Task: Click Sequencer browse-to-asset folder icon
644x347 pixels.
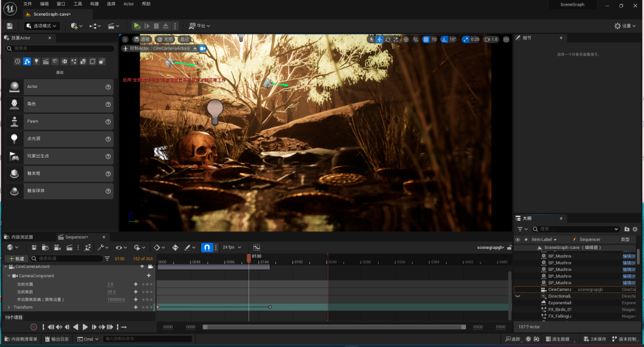Action: tap(45, 248)
